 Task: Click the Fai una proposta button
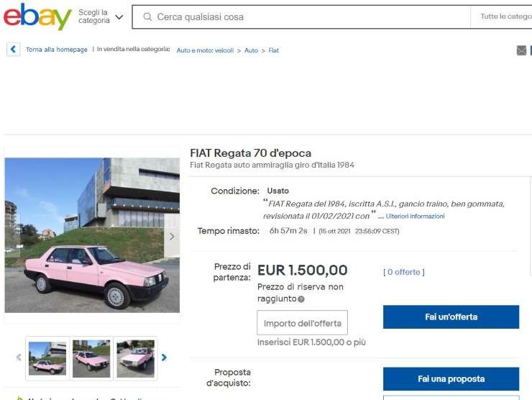coord(451,379)
